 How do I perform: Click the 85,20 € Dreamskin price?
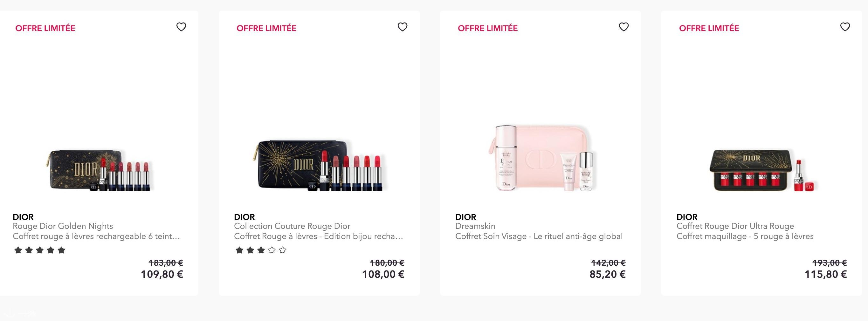608,274
